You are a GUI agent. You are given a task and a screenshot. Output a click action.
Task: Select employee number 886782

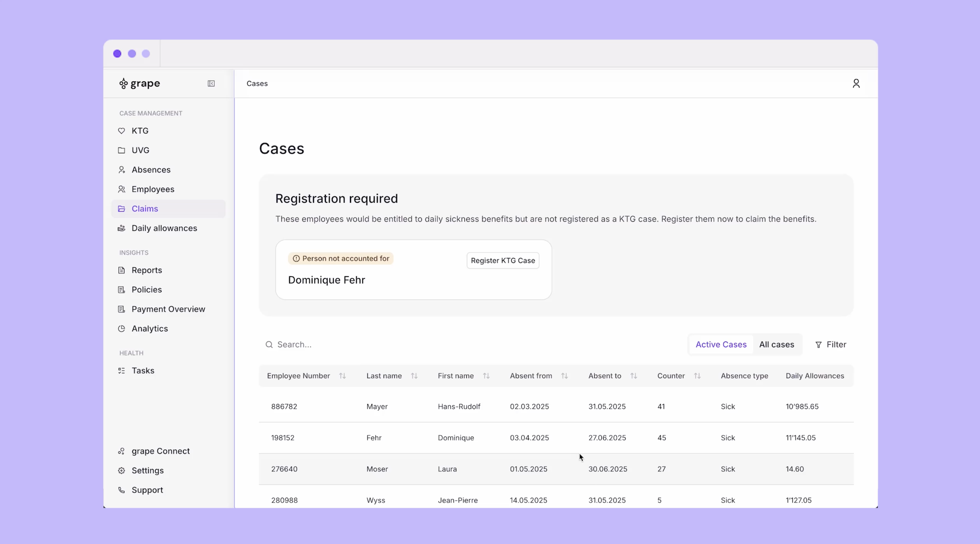pyautogui.click(x=284, y=406)
